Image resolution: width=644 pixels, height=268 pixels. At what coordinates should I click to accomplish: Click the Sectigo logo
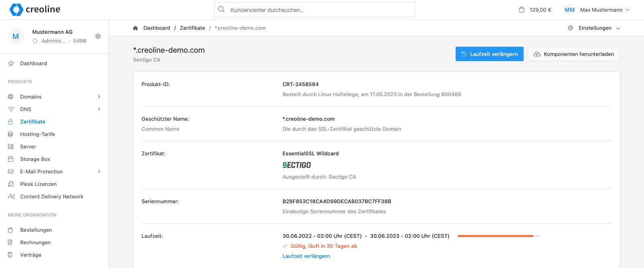coord(297,165)
